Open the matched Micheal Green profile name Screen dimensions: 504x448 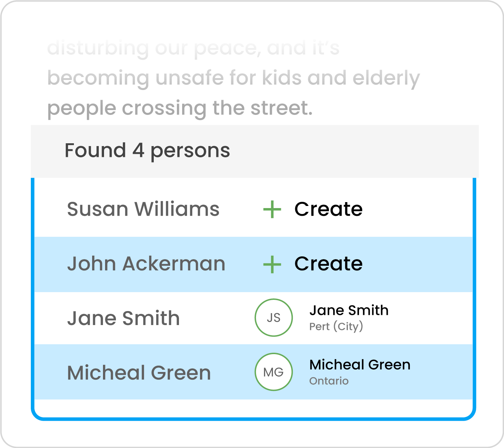360,365
